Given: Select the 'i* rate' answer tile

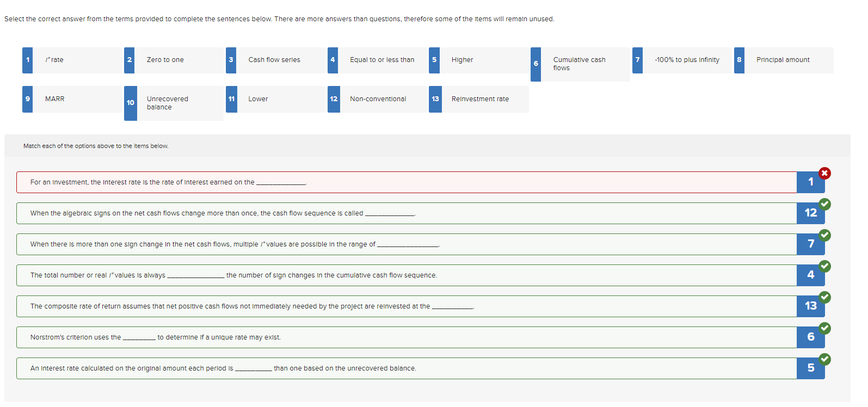Looking at the screenshot, I should (x=72, y=60).
